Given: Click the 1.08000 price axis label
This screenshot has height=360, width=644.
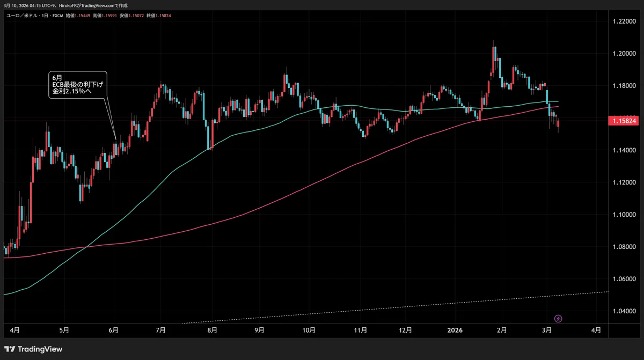Looking at the screenshot, I should point(624,247).
